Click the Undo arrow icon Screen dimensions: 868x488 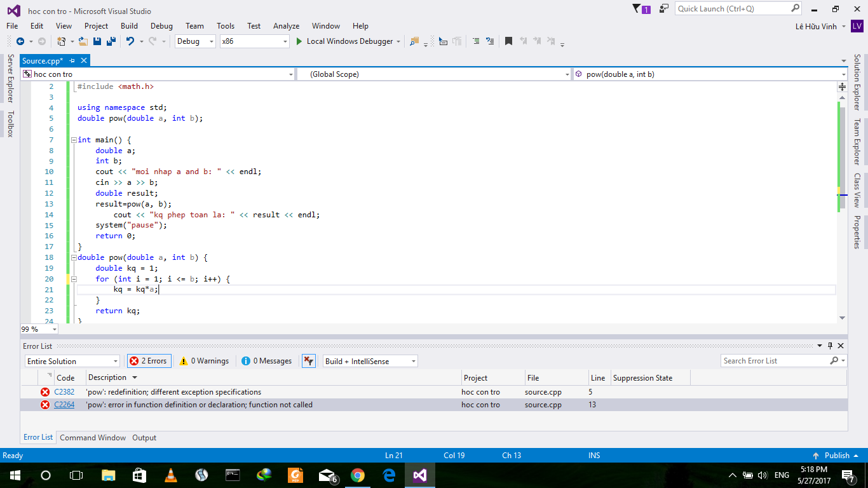[x=130, y=41]
